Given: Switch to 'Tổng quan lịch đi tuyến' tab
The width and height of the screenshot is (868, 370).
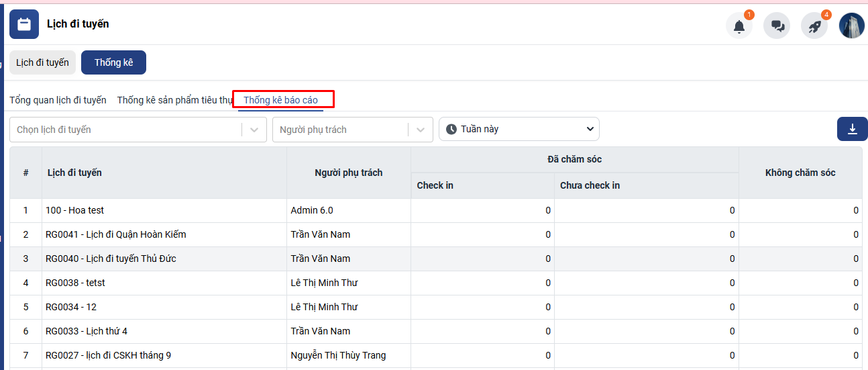Looking at the screenshot, I should click(58, 100).
